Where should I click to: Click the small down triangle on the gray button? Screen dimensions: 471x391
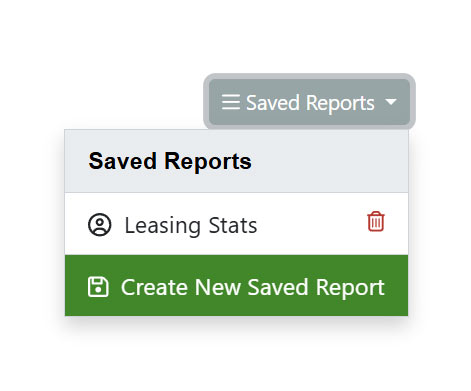point(391,101)
